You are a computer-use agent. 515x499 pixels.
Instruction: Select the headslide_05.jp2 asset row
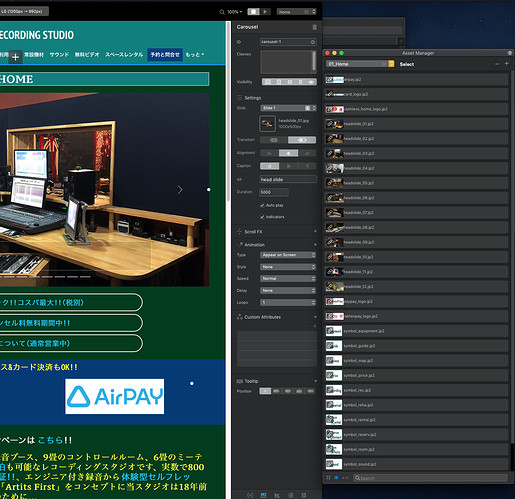tap(417, 183)
